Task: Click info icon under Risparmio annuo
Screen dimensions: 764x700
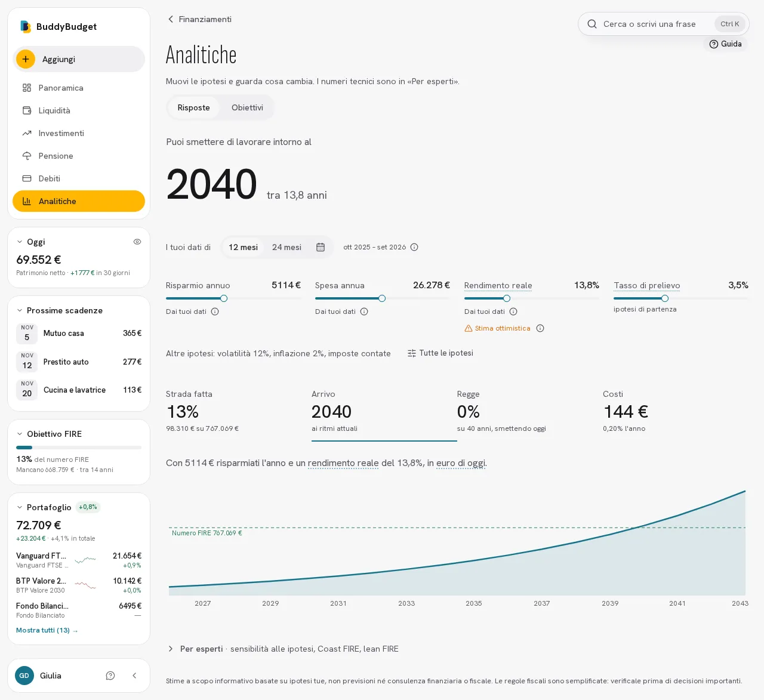Action: click(x=215, y=312)
